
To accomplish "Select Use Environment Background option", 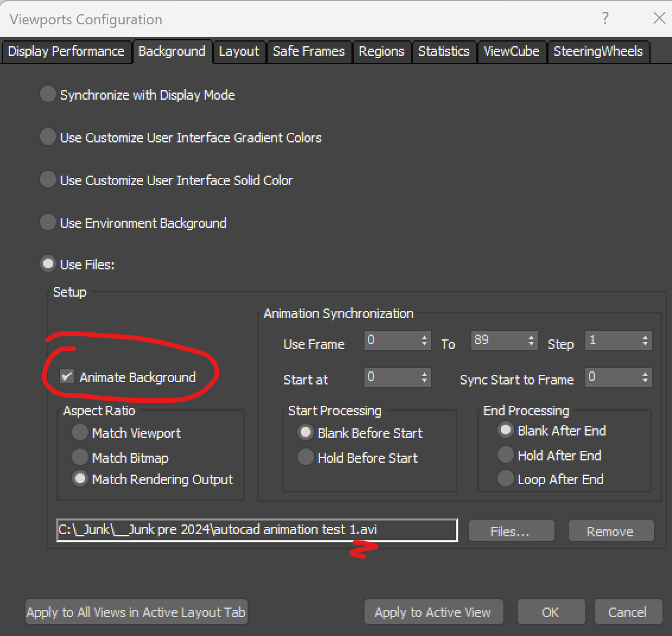I will tap(47, 222).
